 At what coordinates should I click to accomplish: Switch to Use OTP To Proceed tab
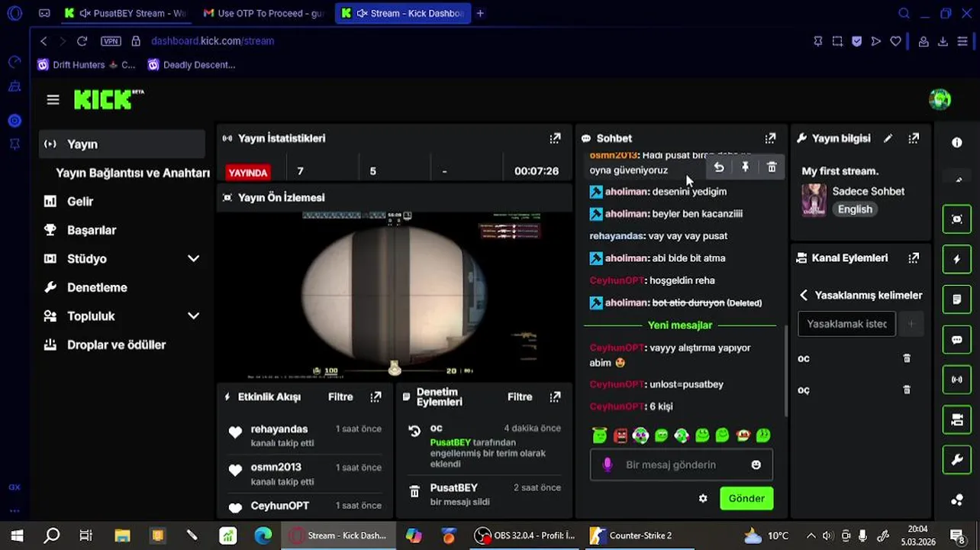coord(264,13)
